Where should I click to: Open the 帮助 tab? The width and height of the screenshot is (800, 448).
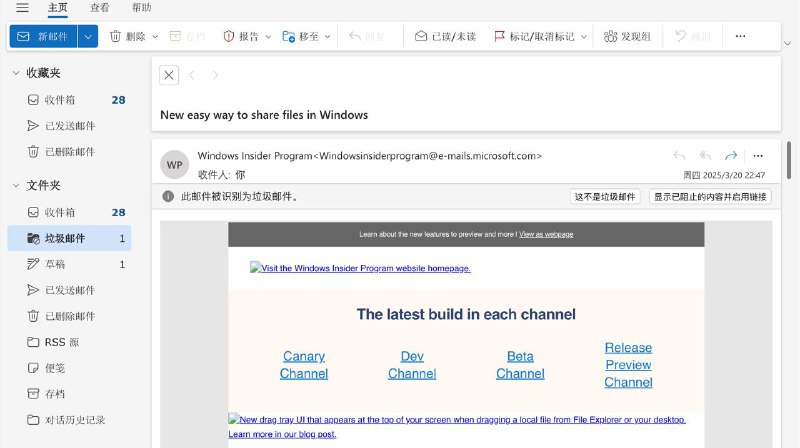[x=142, y=8]
